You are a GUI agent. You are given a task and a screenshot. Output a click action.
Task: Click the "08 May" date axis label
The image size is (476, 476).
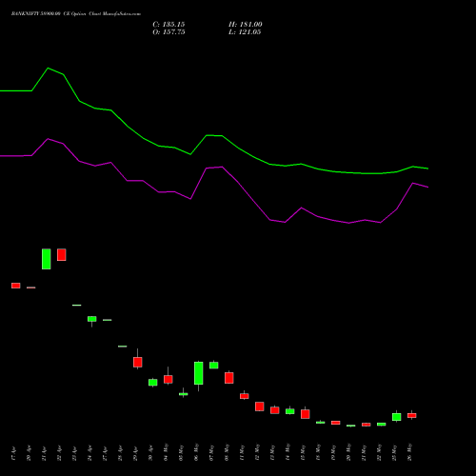click(227, 452)
